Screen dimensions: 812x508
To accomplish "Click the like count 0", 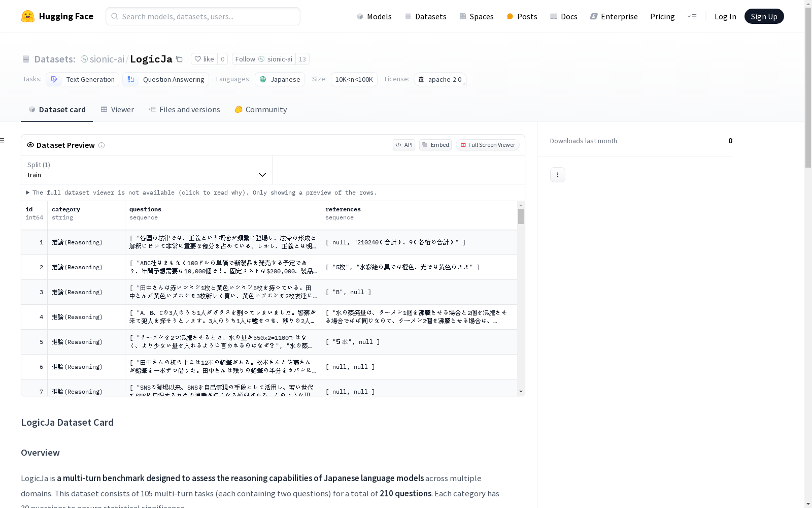I will pos(222,59).
